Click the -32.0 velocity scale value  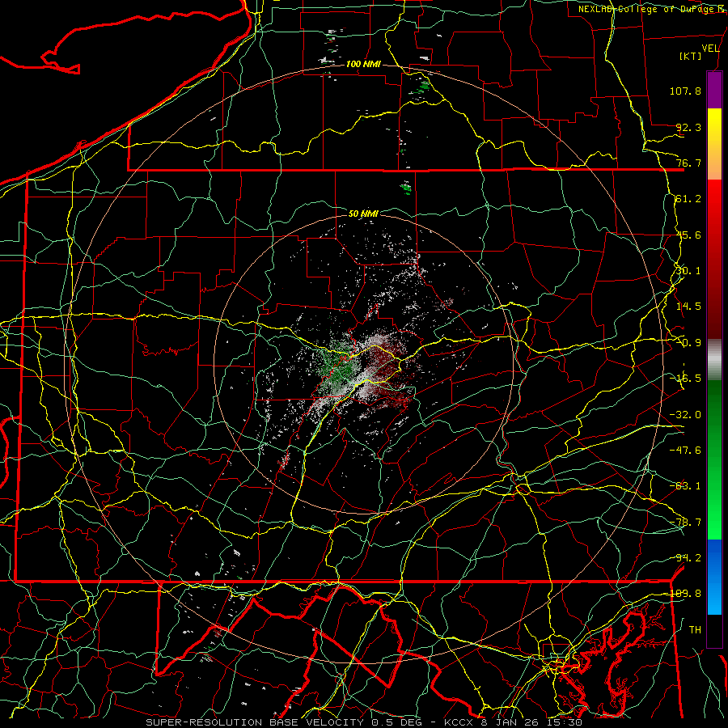[685, 415]
